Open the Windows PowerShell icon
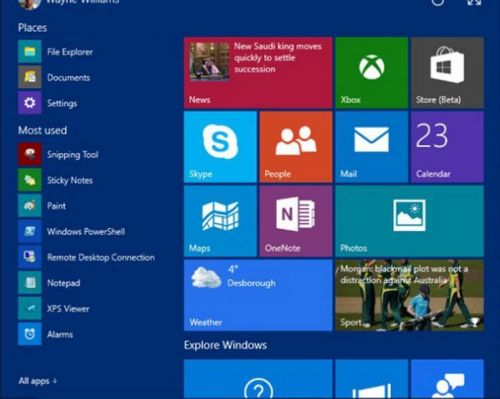500x399 pixels. [30, 231]
